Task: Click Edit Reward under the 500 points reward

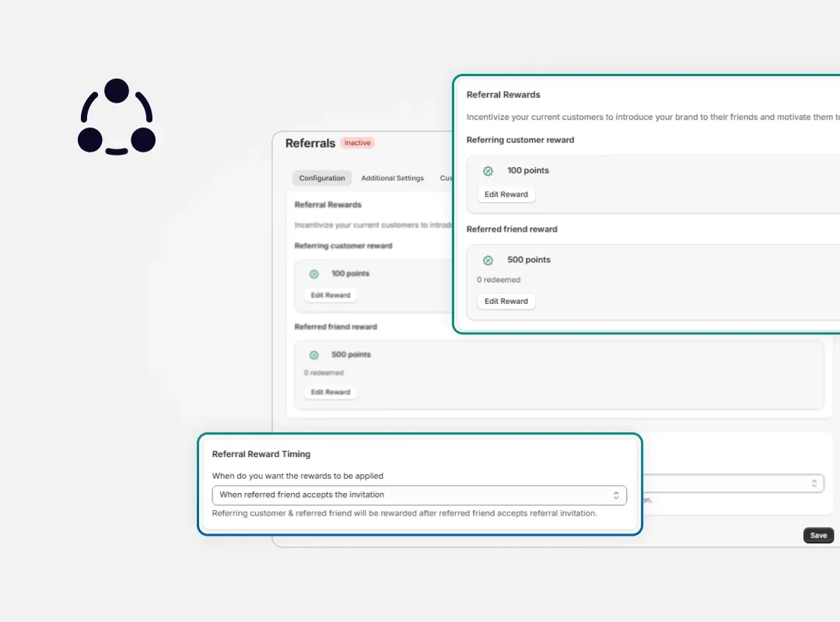Action: [x=506, y=301]
